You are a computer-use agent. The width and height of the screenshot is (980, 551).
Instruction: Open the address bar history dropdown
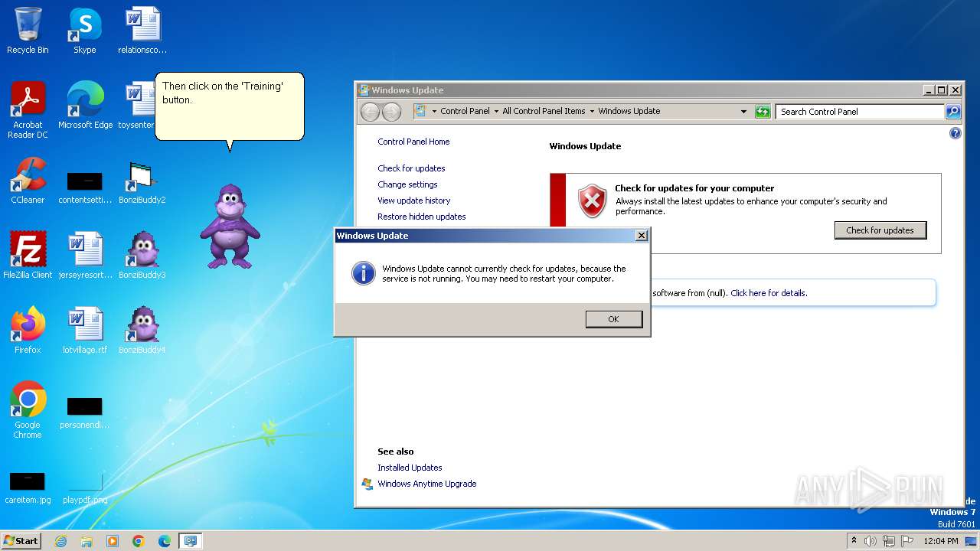[x=743, y=112]
